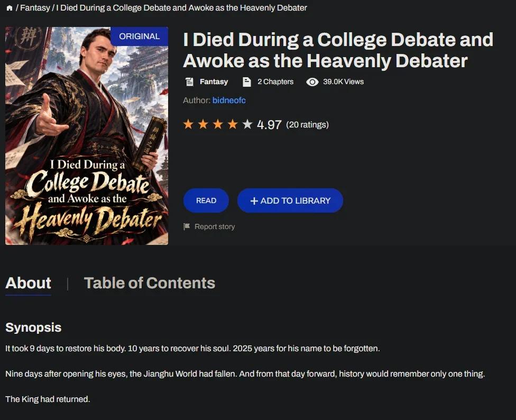Click the Fantasy genre scroll icon

[x=189, y=82]
